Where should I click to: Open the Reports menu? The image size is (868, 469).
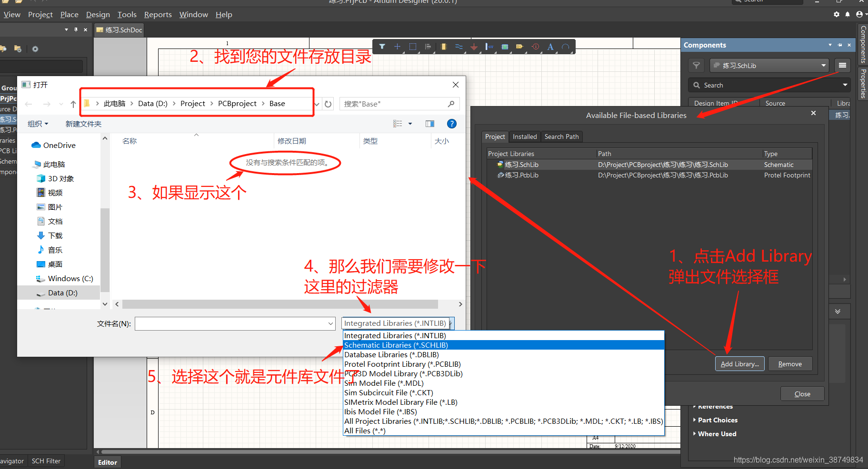pyautogui.click(x=158, y=15)
